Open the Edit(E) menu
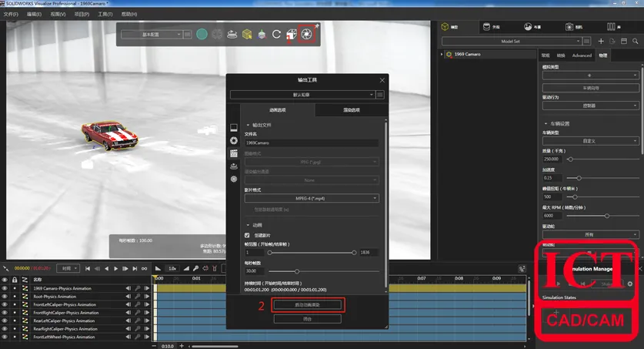This screenshot has height=349, width=644. pos(34,14)
